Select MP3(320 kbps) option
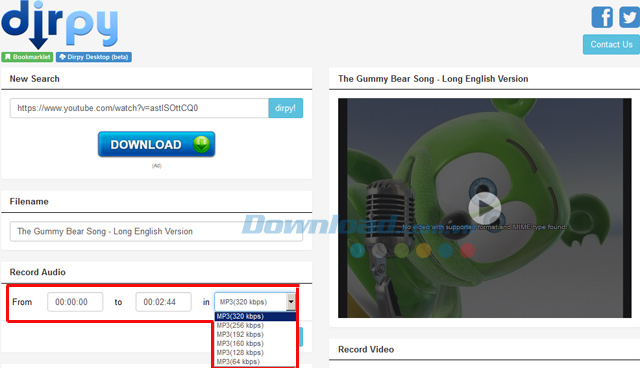Screen dimensions: 640x368 (x=255, y=316)
